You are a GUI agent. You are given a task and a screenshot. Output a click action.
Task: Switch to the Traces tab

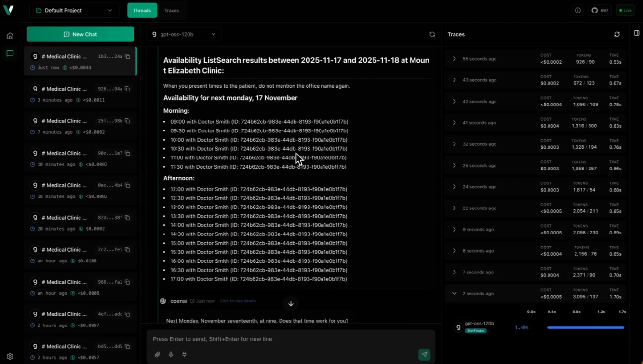tap(172, 10)
